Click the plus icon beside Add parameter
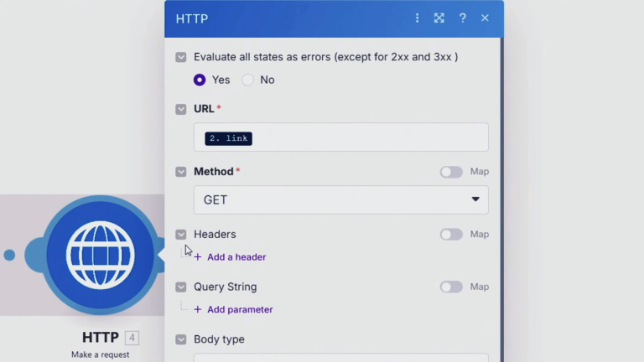 click(198, 309)
